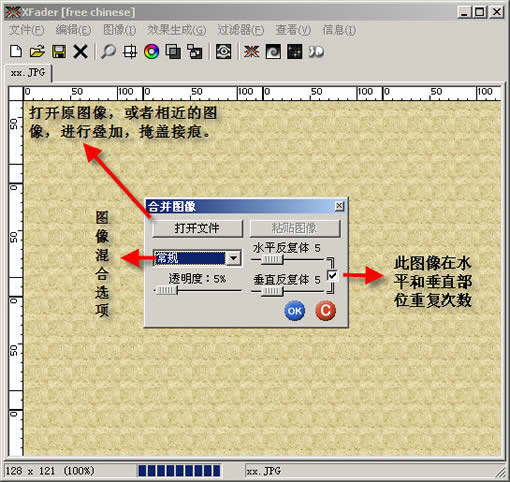Select the crosshair crop tool icon
Screen dimensions: 510x482
(130, 52)
